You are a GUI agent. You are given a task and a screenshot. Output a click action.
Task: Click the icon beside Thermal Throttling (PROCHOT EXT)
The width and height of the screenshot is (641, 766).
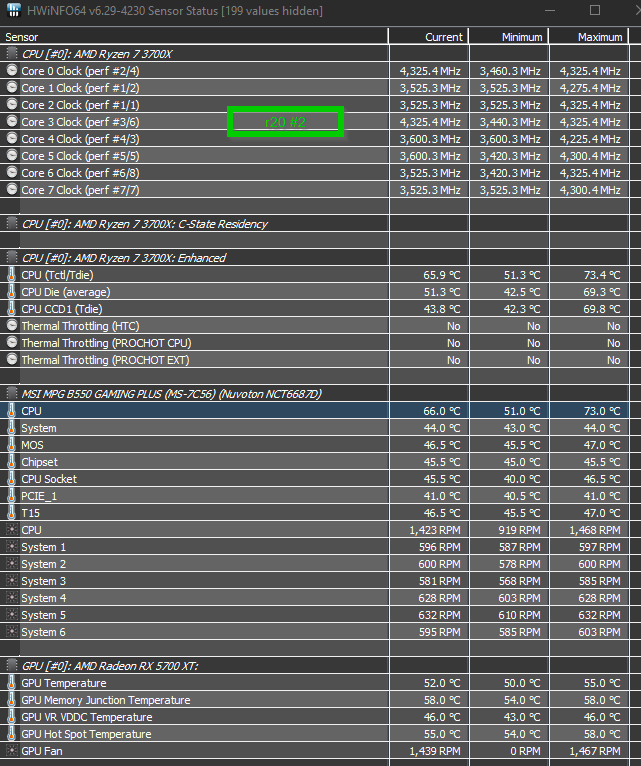(12, 360)
